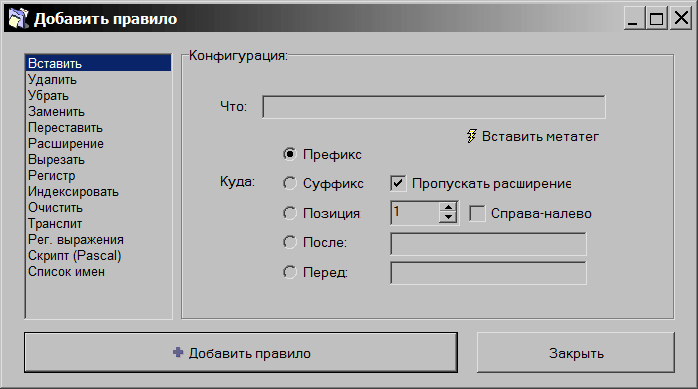Viewport: 698px width, 389px height.
Task: Minimize the Добавить правило window
Action: pos(633,19)
